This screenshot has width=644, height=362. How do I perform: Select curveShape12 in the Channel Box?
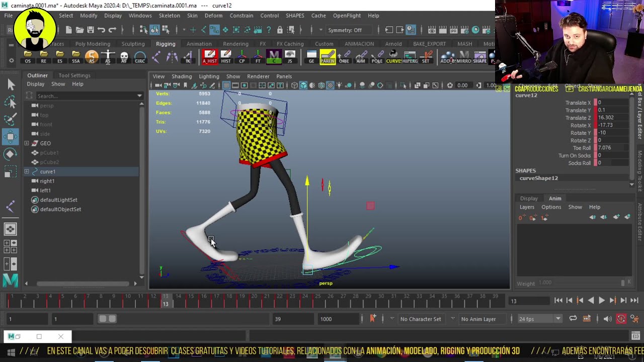click(x=538, y=178)
